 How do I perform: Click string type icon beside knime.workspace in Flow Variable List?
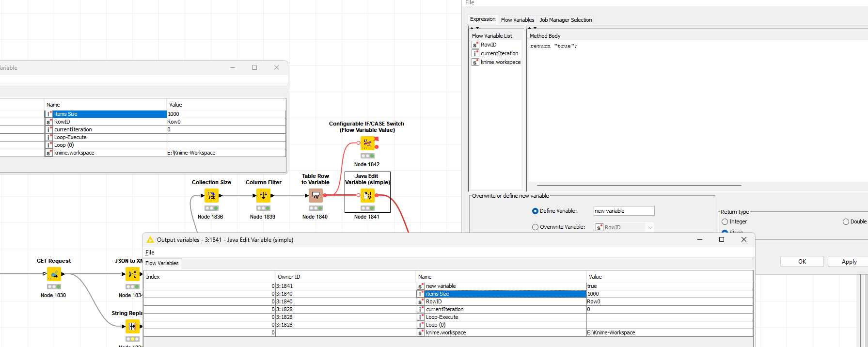pos(475,62)
